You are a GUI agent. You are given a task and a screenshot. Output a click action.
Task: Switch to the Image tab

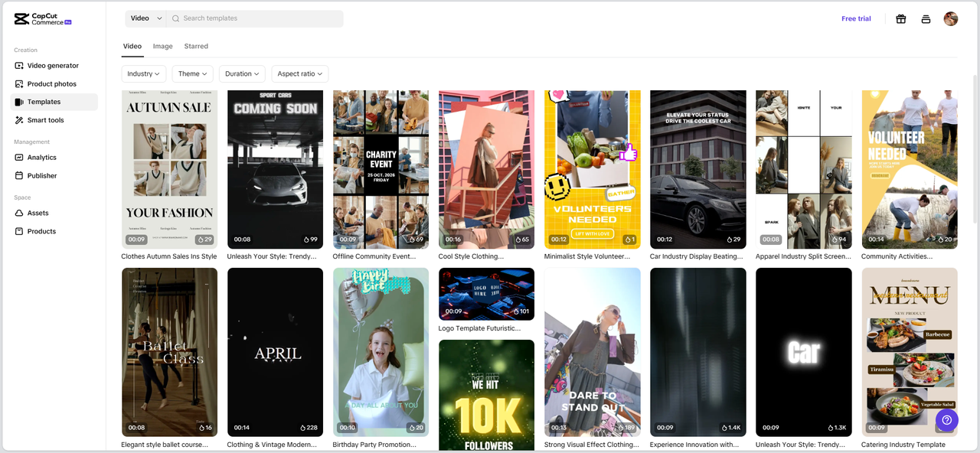pos(162,47)
